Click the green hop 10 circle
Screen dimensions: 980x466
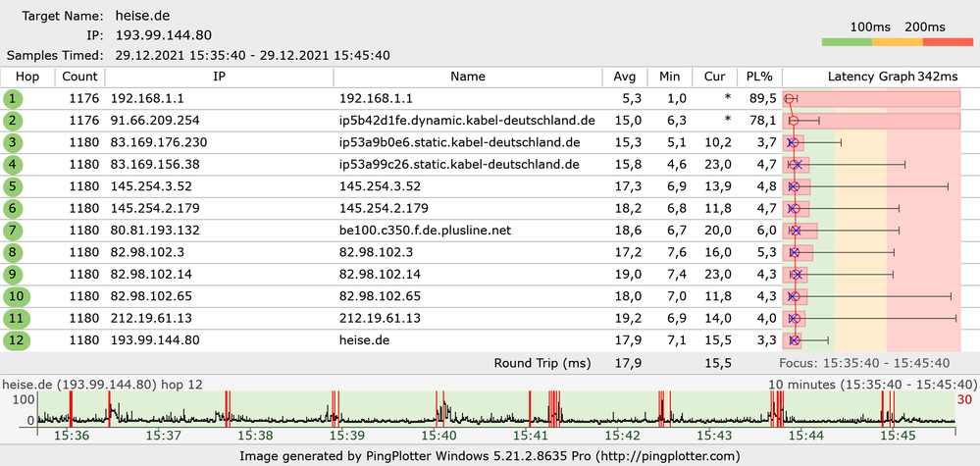coord(17,296)
